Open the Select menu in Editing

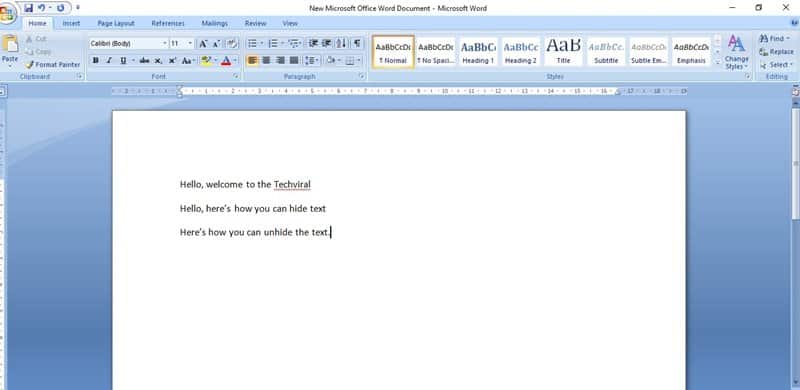(775, 65)
